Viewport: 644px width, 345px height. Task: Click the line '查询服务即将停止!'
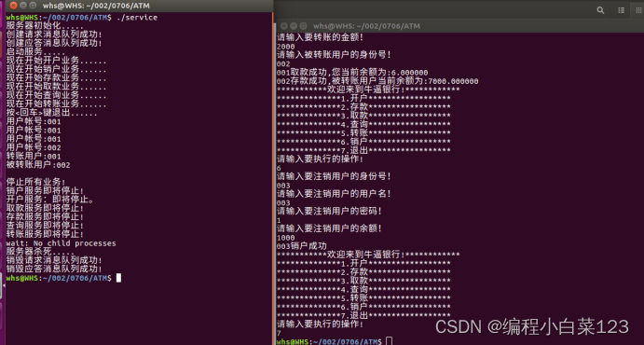pyautogui.click(x=45, y=226)
